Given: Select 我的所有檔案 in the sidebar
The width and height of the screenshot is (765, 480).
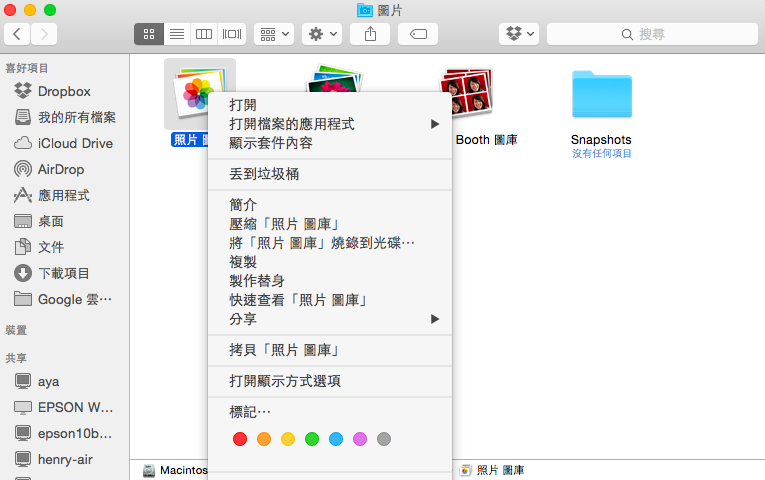Looking at the screenshot, I should (x=64, y=117).
